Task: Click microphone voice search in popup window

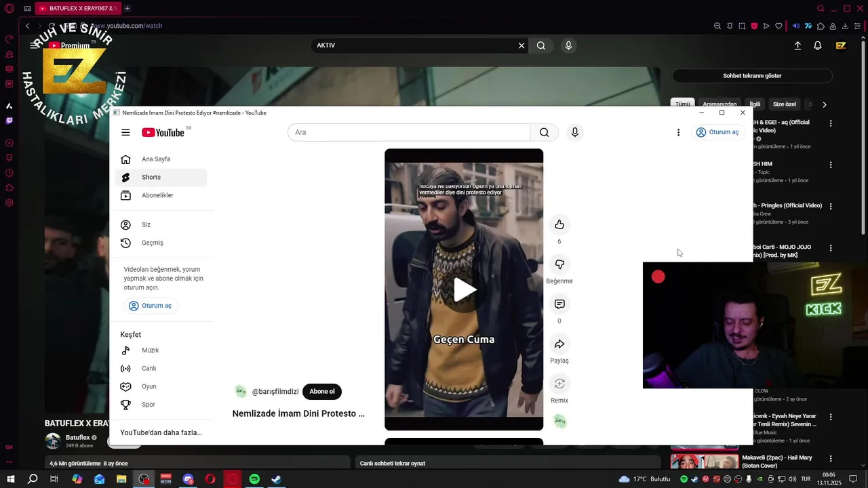Action: (x=575, y=132)
